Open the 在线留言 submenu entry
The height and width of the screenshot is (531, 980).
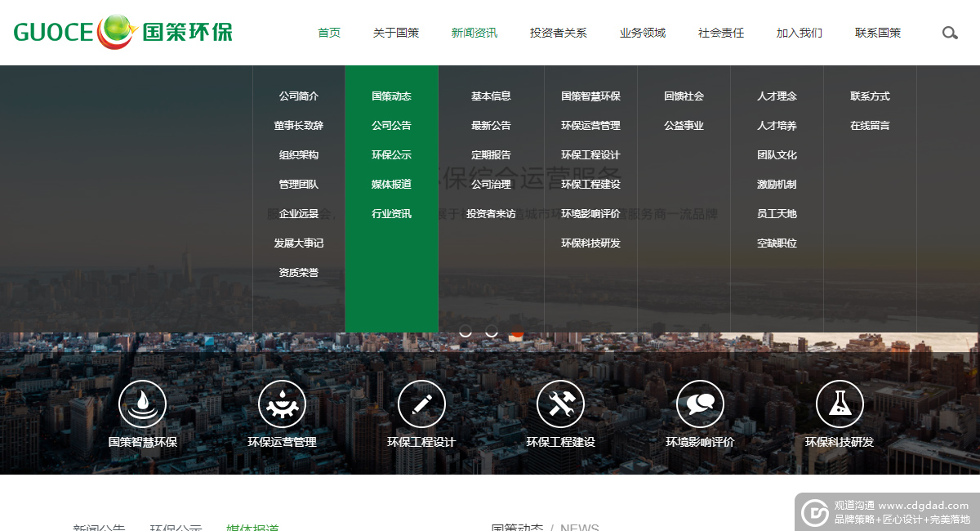click(870, 126)
